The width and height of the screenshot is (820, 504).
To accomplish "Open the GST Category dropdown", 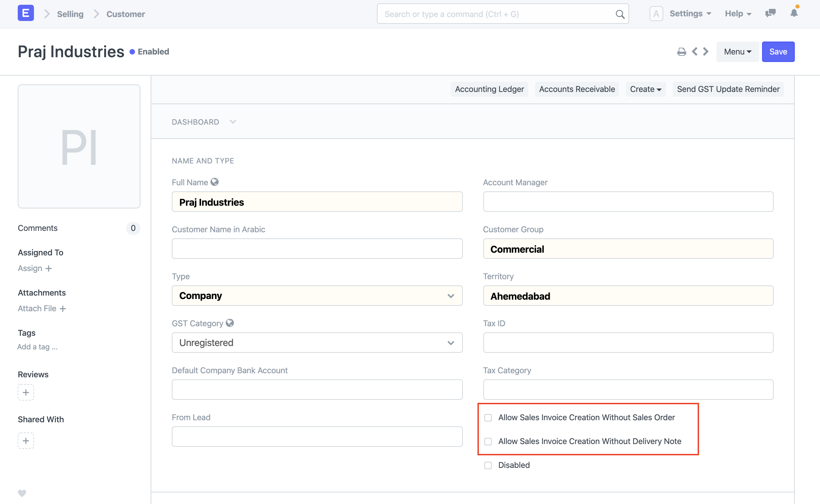I will pyautogui.click(x=317, y=343).
